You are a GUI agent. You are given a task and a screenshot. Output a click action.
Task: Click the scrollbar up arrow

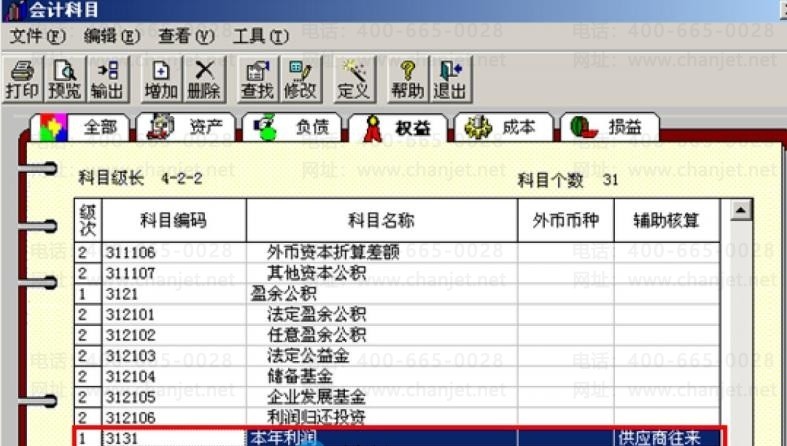coord(741,210)
